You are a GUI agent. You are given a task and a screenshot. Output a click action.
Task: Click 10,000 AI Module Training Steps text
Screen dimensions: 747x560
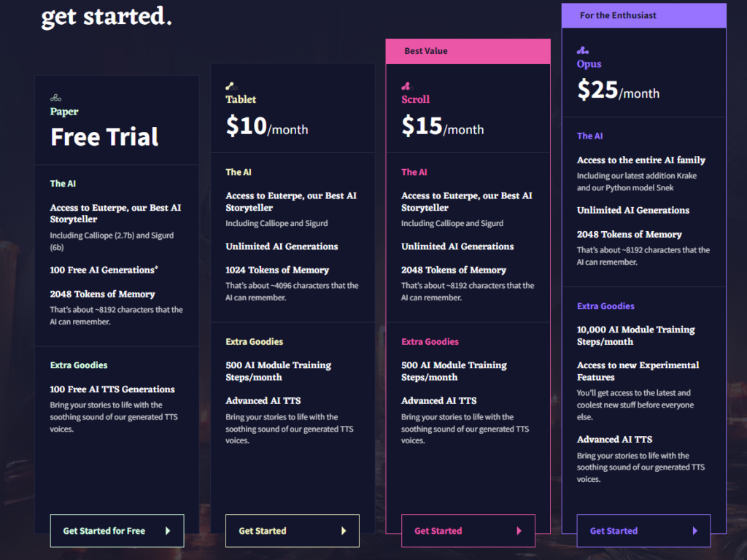[635, 335]
